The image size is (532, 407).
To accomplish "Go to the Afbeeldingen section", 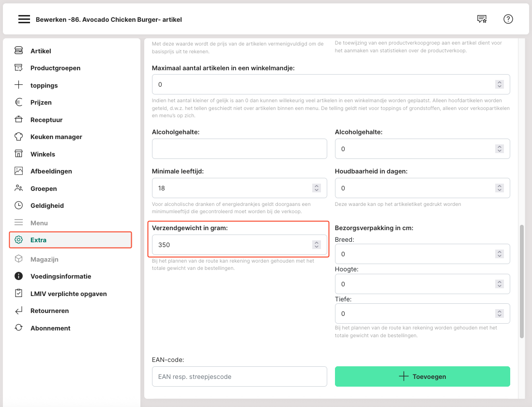I will (x=51, y=171).
